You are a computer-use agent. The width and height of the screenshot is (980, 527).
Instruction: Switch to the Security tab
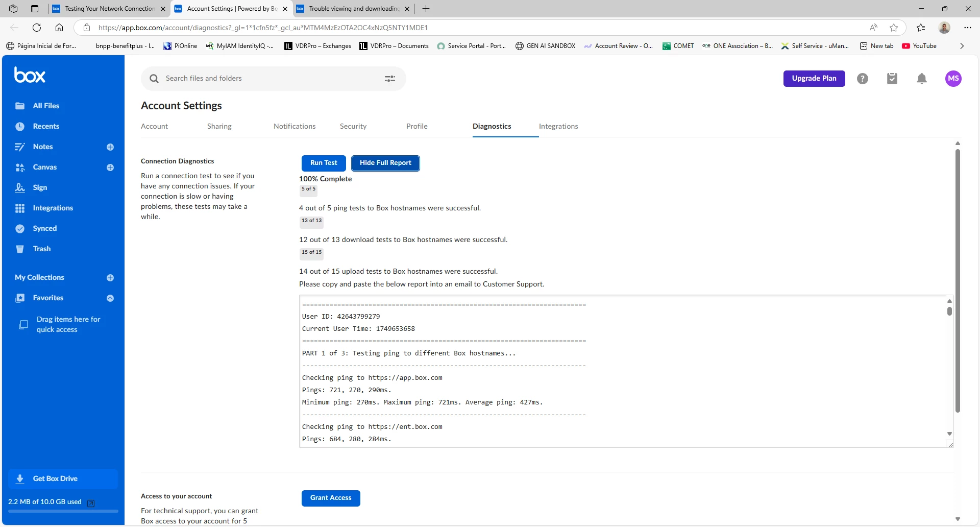coord(353,126)
